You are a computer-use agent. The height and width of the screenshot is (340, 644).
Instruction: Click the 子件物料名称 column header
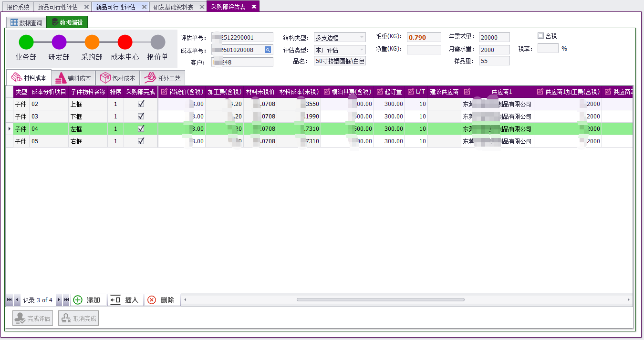click(88, 92)
